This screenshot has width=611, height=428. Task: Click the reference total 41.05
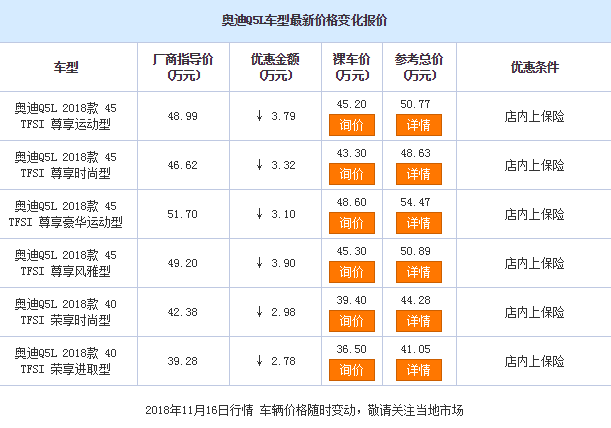point(415,349)
